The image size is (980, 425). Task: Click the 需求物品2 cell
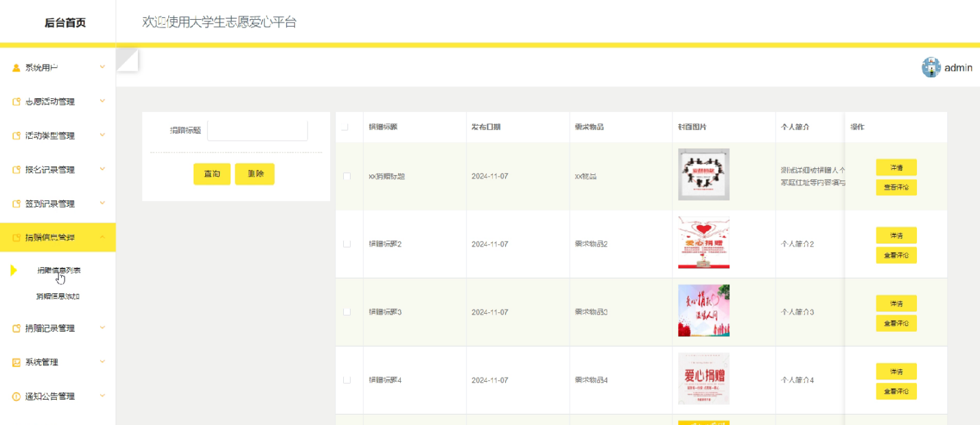(591, 244)
